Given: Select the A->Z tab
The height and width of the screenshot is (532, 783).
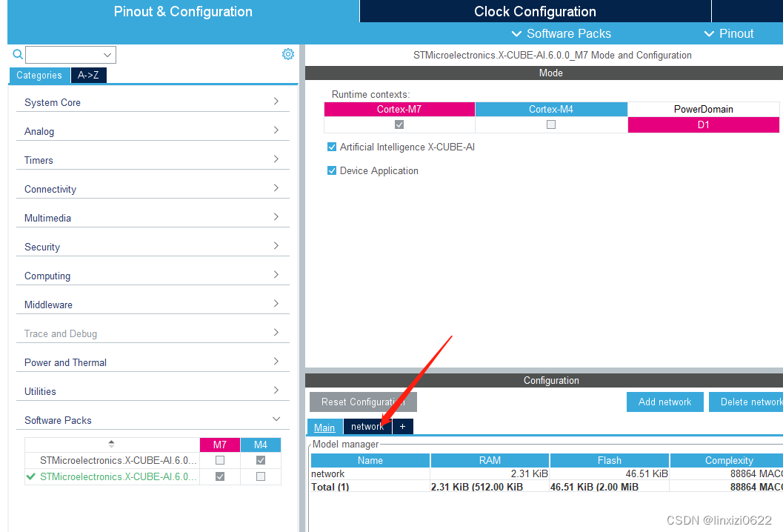Looking at the screenshot, I should pos(88,76).
